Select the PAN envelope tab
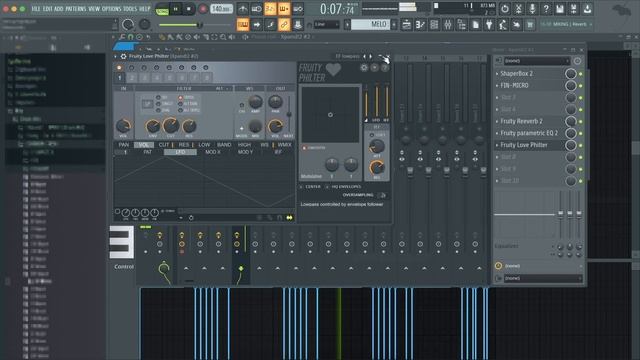 point(124,145)
